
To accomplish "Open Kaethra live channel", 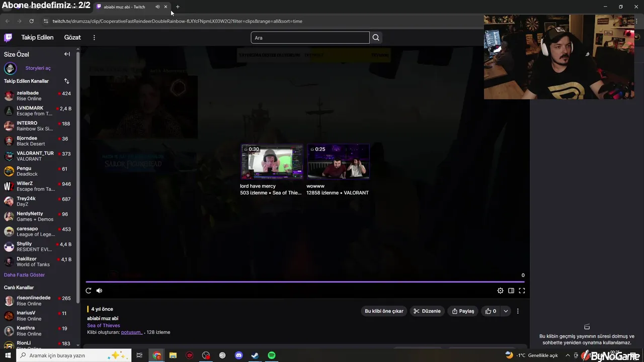I will (x=38, y=331).
